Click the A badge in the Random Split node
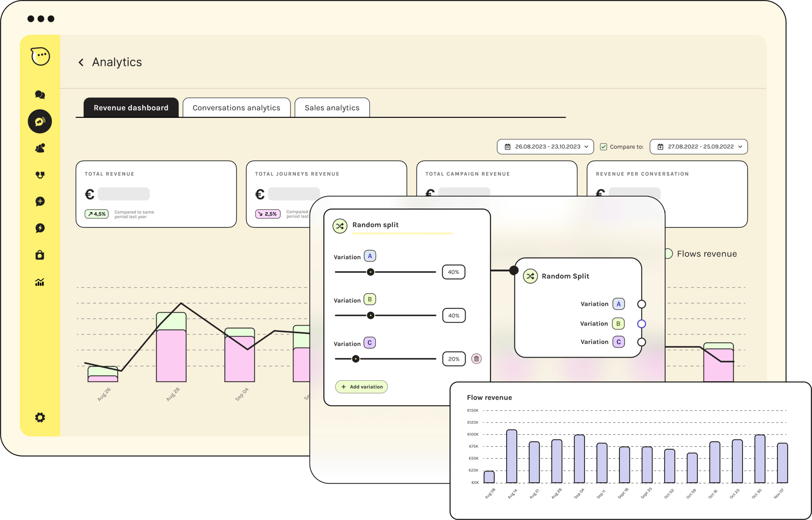Screen dimensions: 812x520 click(x=618, y=304)
